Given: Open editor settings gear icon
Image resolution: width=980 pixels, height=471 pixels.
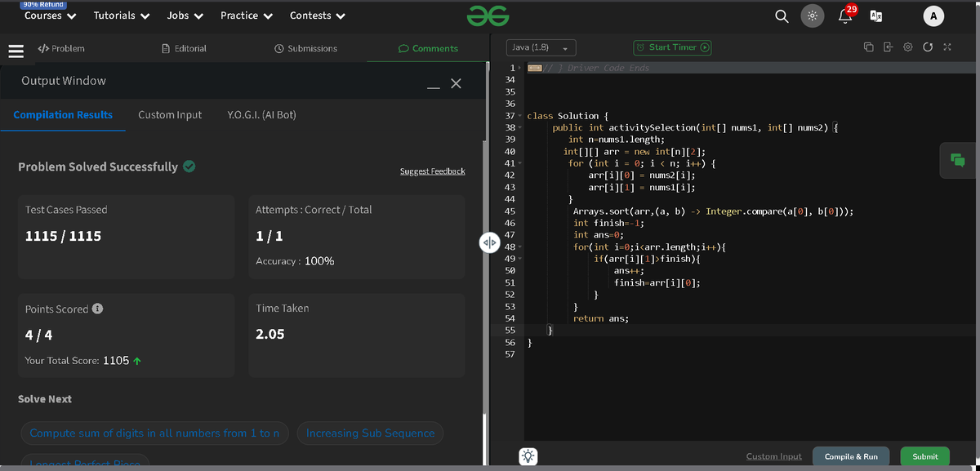Looking at the screenshot, I should coord(908,47).
